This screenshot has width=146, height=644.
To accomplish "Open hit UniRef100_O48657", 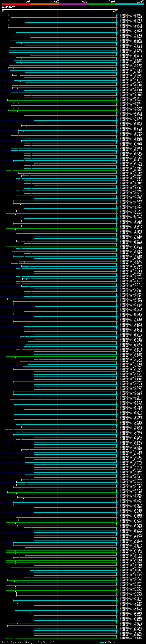I will pos(131,377).
